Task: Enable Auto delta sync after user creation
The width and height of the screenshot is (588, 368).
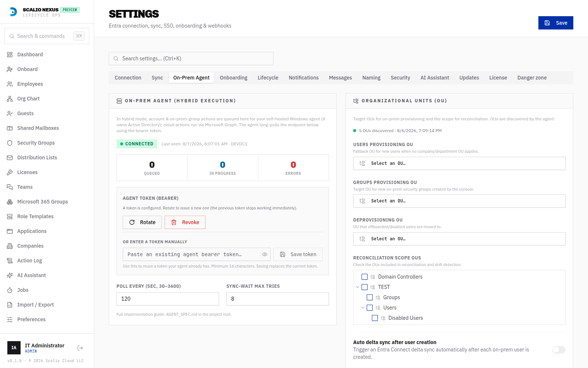Action: coord(559,350)
